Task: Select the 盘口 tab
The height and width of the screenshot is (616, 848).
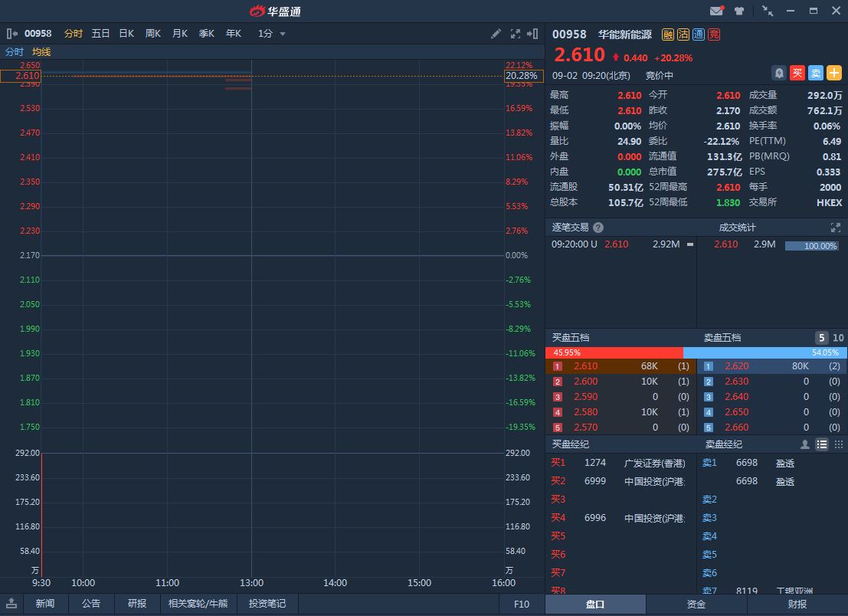Action: 595,604
